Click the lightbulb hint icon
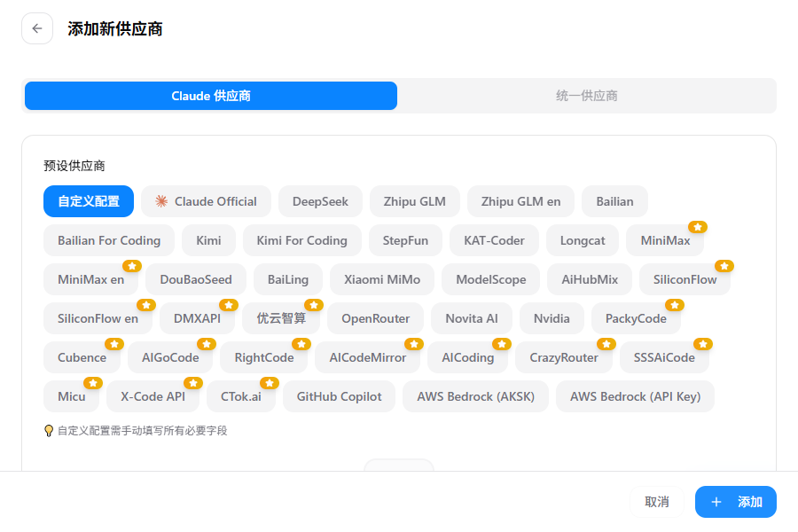 pos(49,431)
